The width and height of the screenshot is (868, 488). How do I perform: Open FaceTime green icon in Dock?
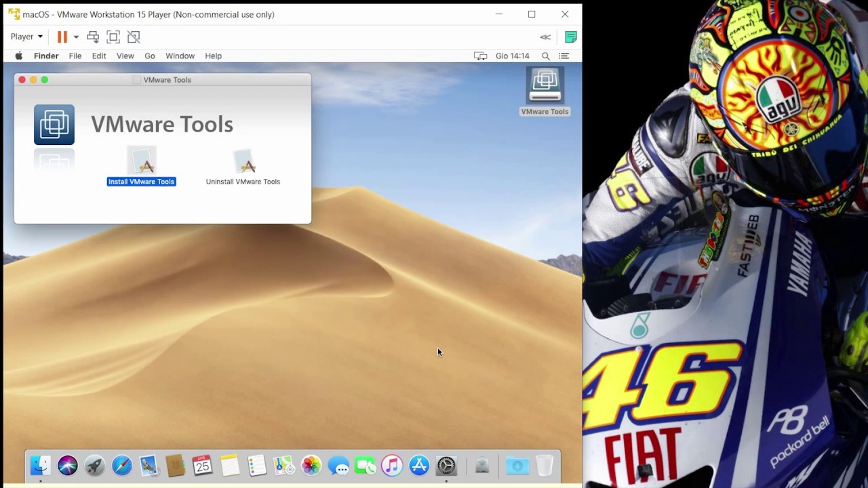tap(365, 466)
